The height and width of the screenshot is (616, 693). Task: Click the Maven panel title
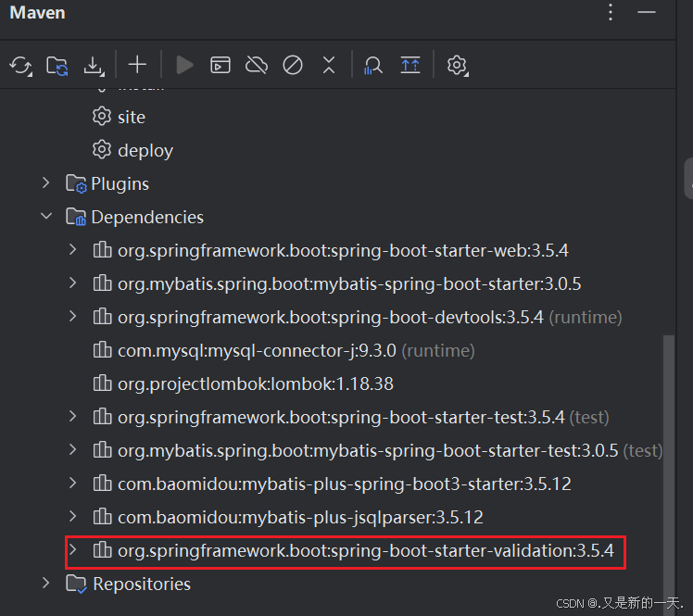point(38,12)
